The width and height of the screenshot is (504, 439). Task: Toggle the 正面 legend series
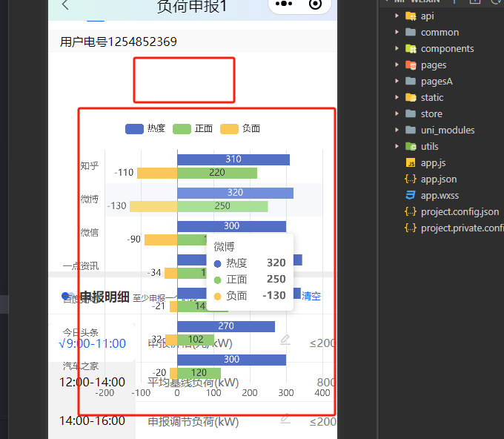(193, 128)
